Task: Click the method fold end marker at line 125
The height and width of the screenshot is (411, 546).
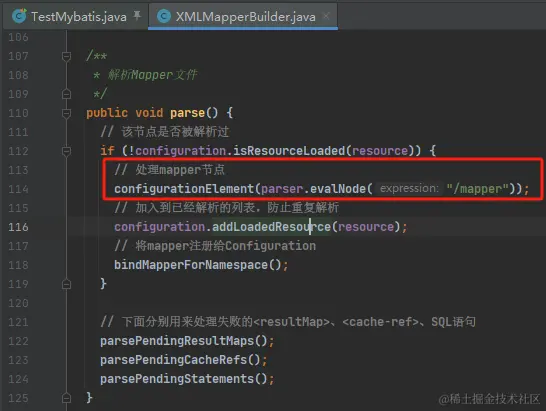Action: 67,398
